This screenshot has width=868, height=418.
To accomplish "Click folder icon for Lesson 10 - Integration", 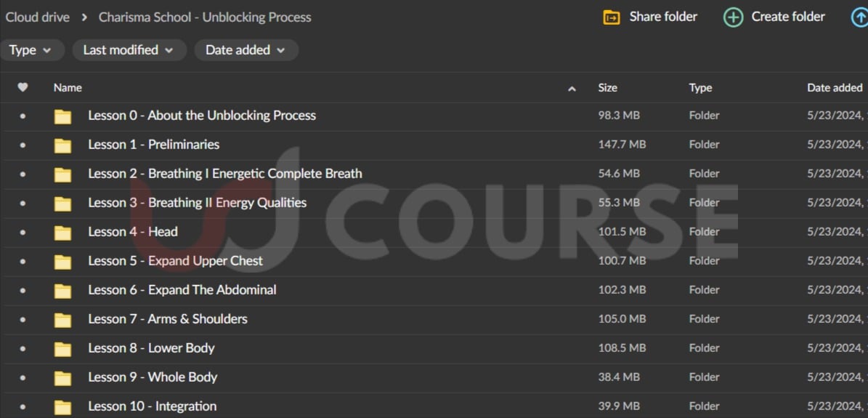I will pyautogui.click(x=63, y=407).
